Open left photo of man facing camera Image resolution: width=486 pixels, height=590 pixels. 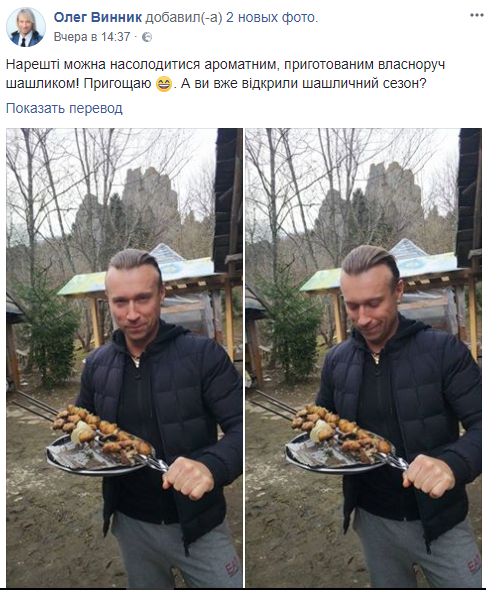(125, 357)
